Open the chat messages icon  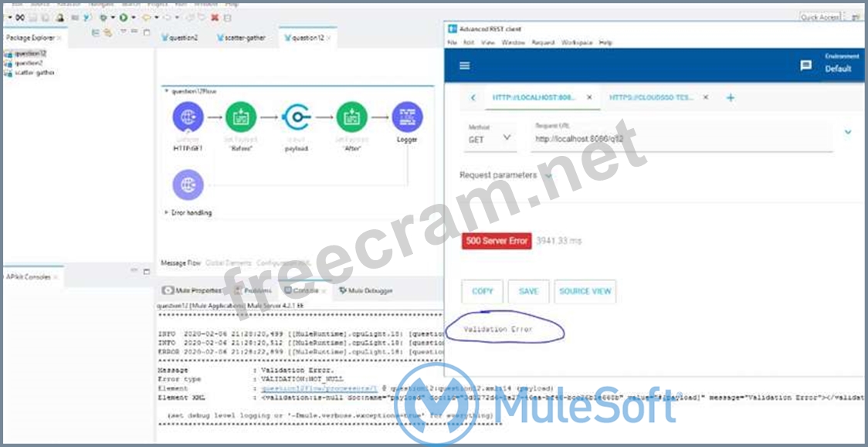(x=805, y=66)
